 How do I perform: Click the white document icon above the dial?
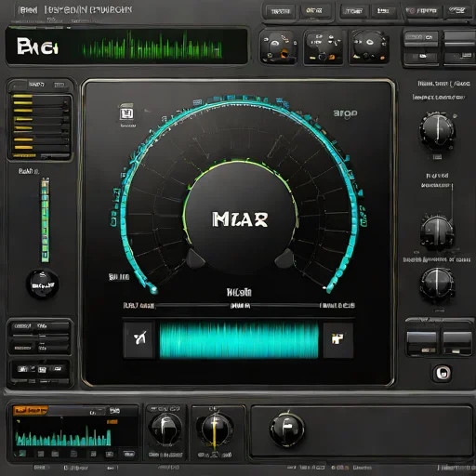click(x=126, y=112)
